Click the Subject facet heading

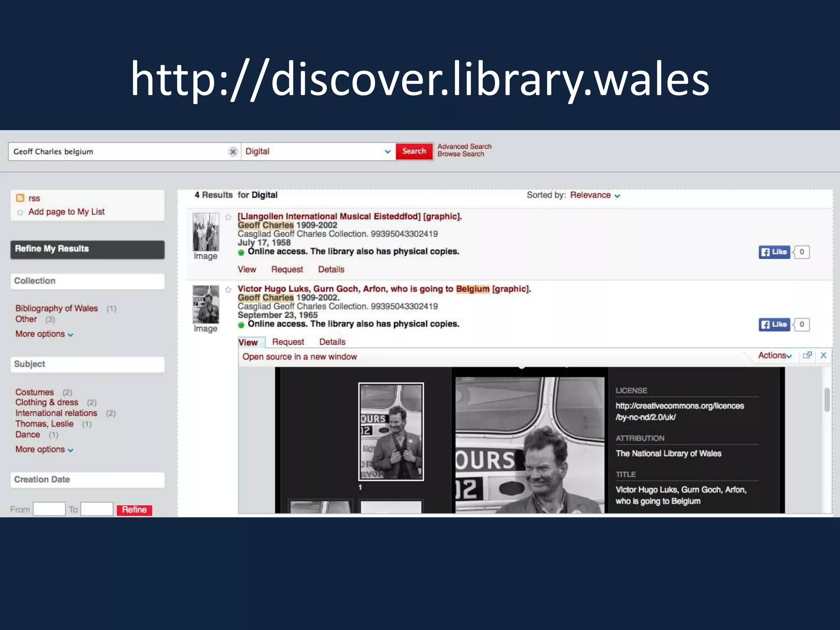[x=87, y=365]
